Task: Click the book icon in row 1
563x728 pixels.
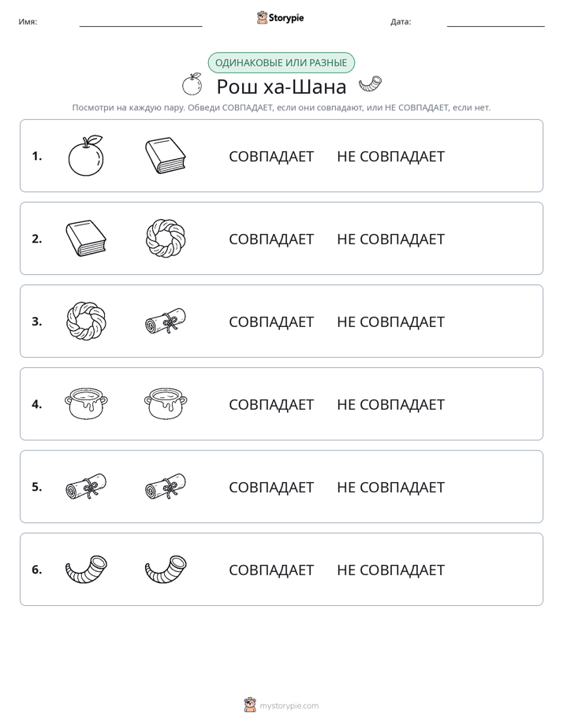Action: coord(166,155)
